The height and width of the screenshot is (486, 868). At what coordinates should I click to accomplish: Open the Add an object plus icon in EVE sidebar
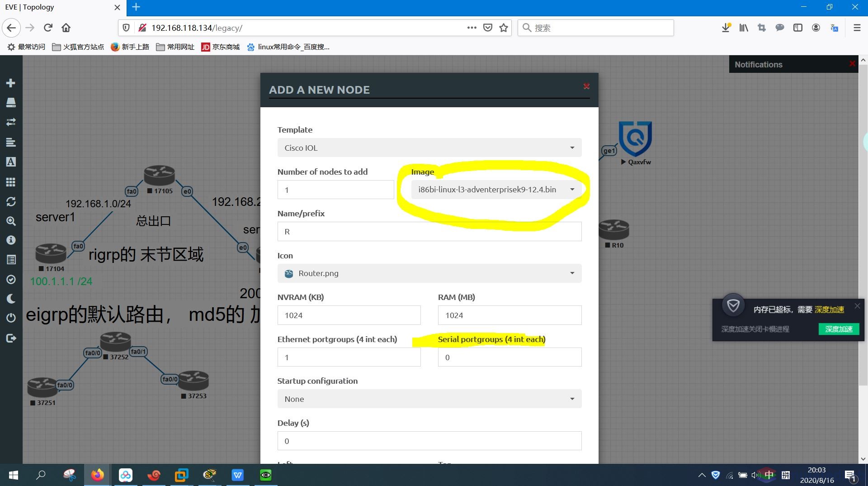coord(11,83)
